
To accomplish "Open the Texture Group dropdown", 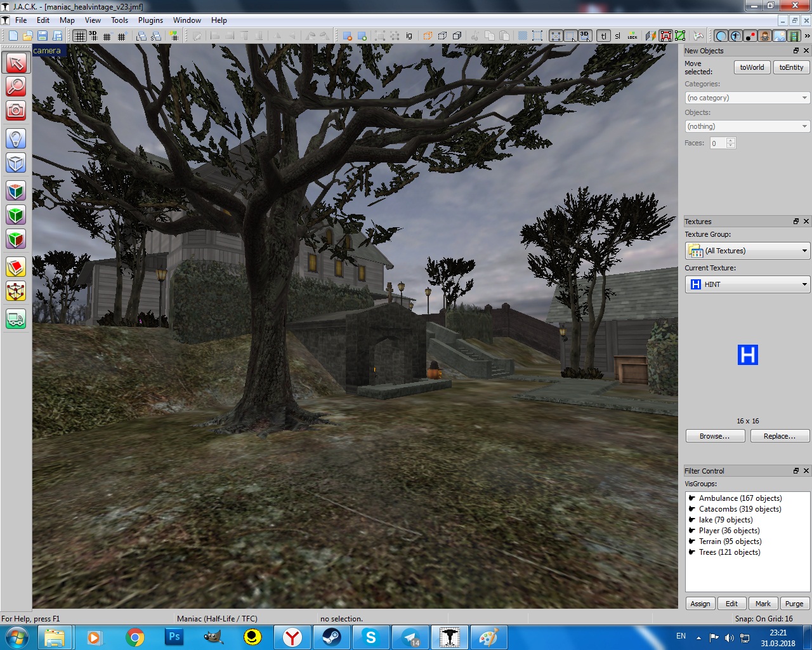I will (x=747, y=251).
